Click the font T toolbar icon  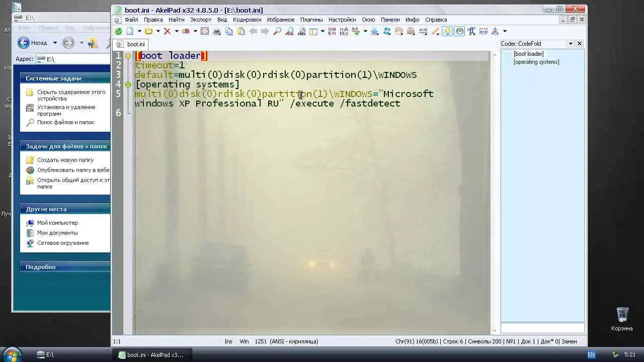[x=471, y=31]
